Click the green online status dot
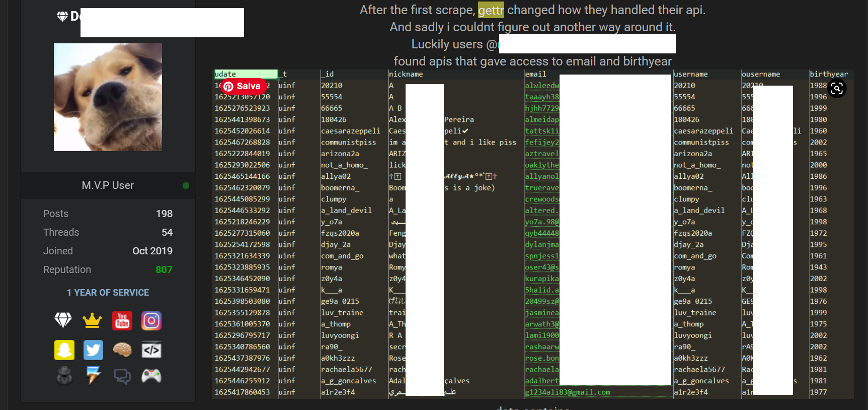Viewport: 868px width, 410px height. pyautogui.click(x=186, y=185)
